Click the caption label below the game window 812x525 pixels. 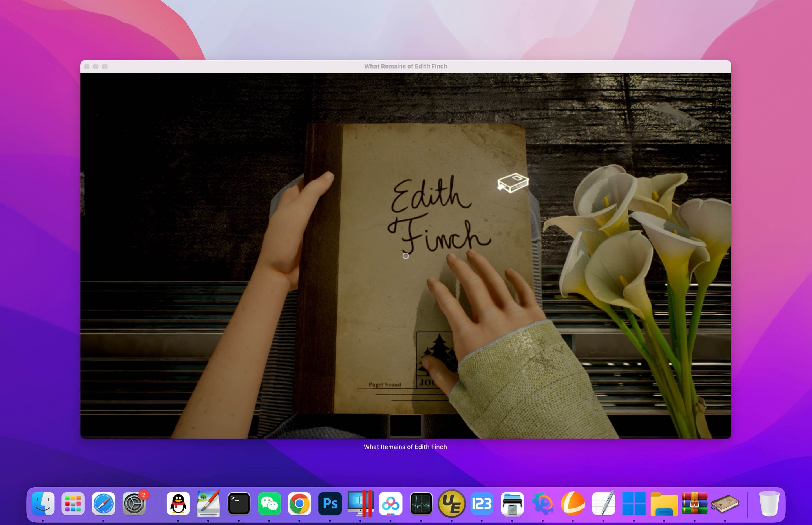tap(405, 447)
